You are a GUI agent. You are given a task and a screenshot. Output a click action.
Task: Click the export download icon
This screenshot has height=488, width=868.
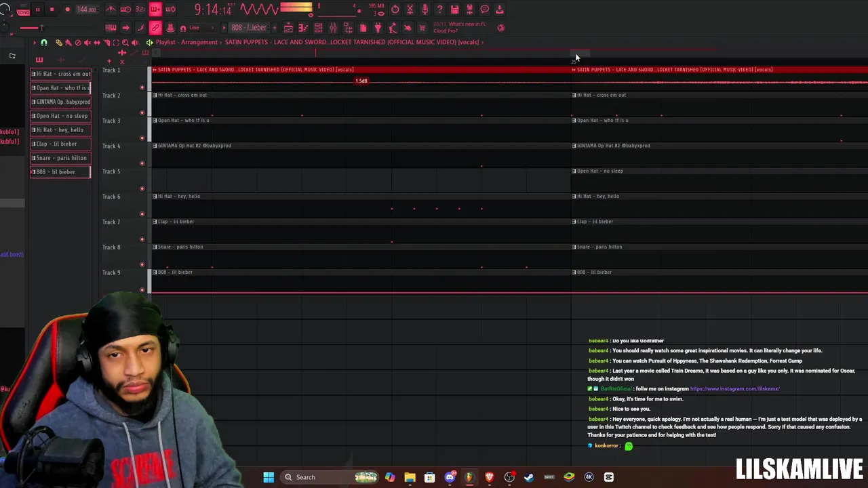[500, 9]
